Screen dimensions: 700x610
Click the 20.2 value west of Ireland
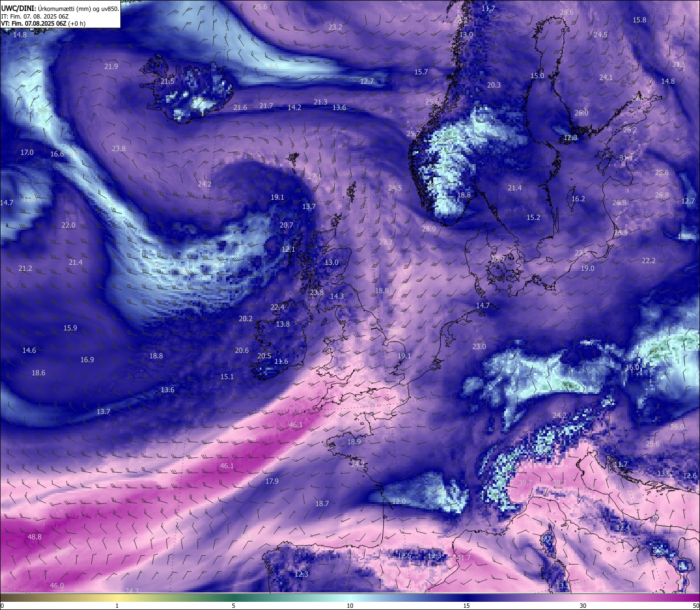[246, 319]
